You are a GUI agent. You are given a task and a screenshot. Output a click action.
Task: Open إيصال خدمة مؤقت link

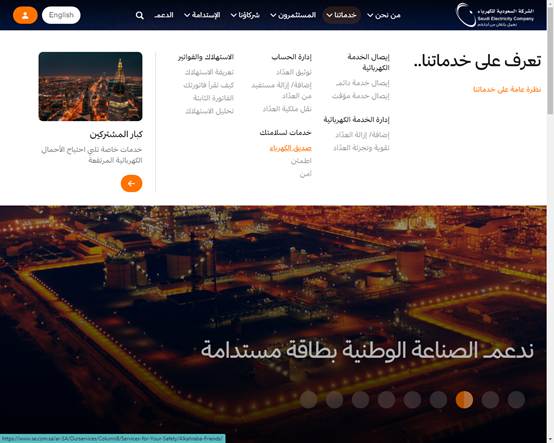pyautogui.click(x=360, y=96)
